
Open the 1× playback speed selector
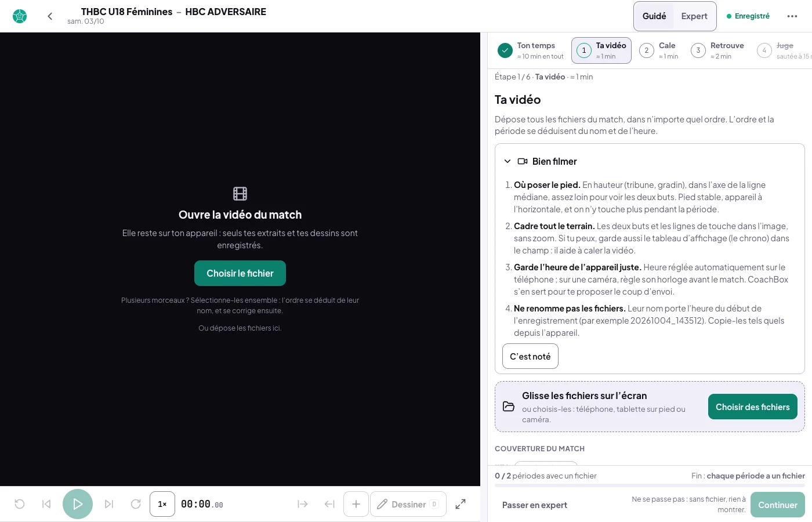(x=162, y=504)
